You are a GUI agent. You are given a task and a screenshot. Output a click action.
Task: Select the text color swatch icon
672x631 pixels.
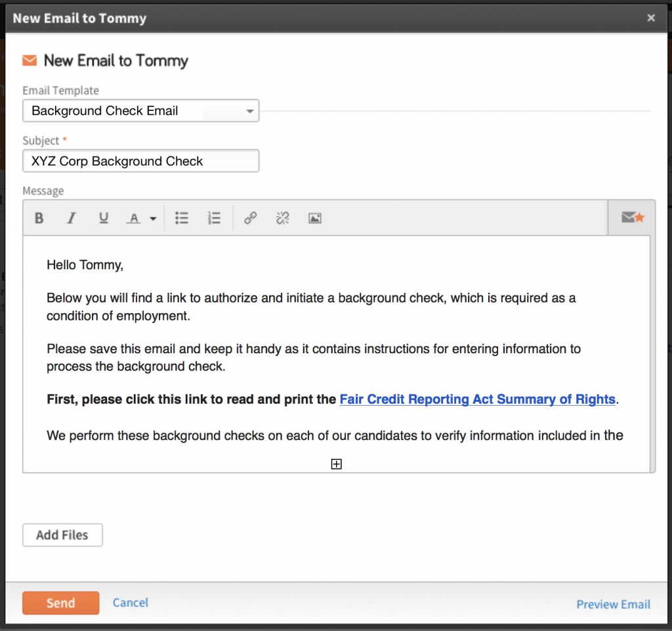point(133,218)
